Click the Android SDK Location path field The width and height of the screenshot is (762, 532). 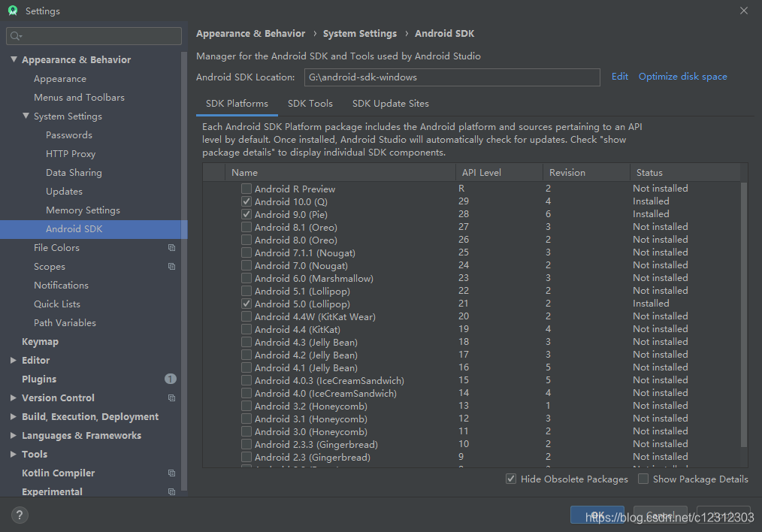452,77
